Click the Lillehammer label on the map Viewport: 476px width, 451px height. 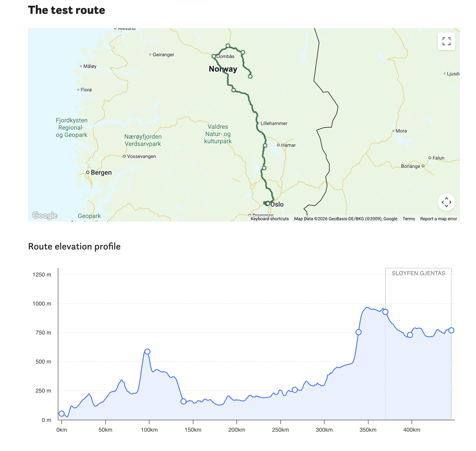(x=274, y=123)
